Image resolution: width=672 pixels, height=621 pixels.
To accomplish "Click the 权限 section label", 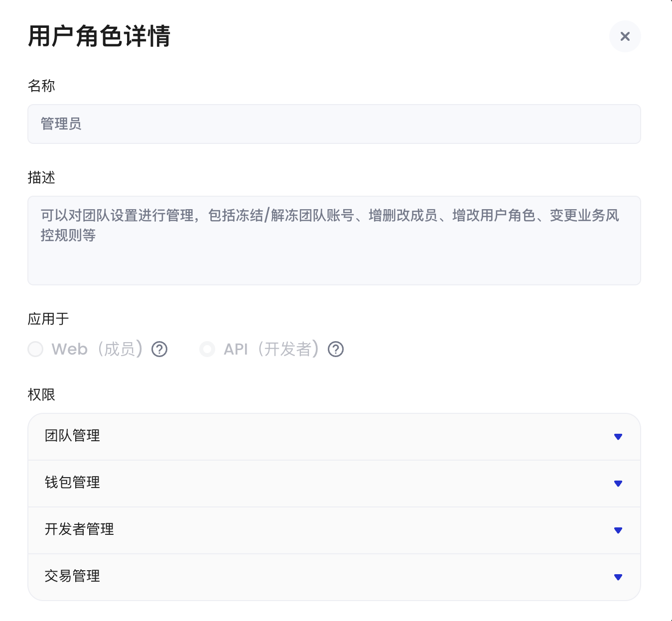I will tap(41, 395).
